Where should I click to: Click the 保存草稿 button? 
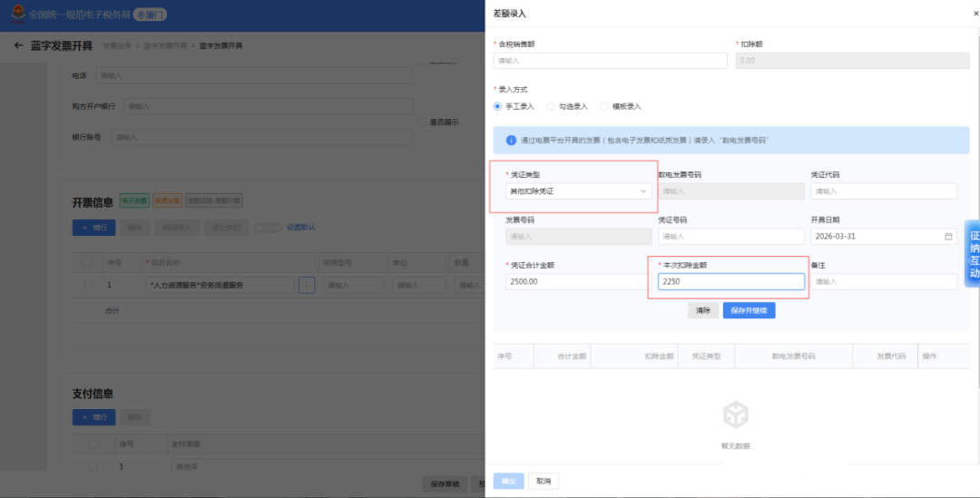click(445, 483)
